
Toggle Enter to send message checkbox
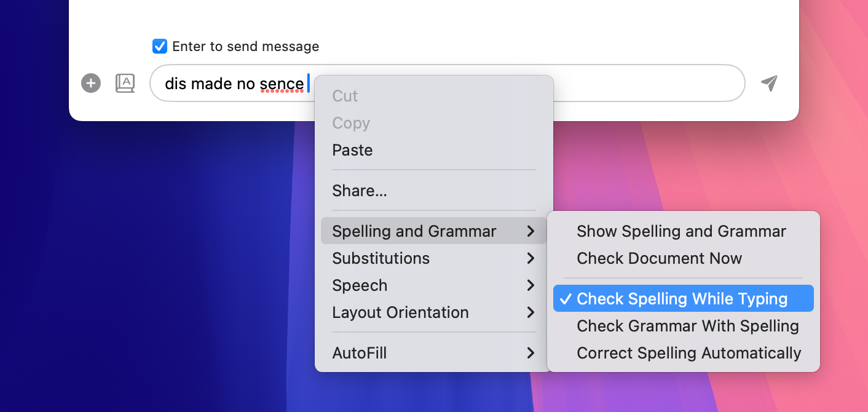click(x=160, y=46)
